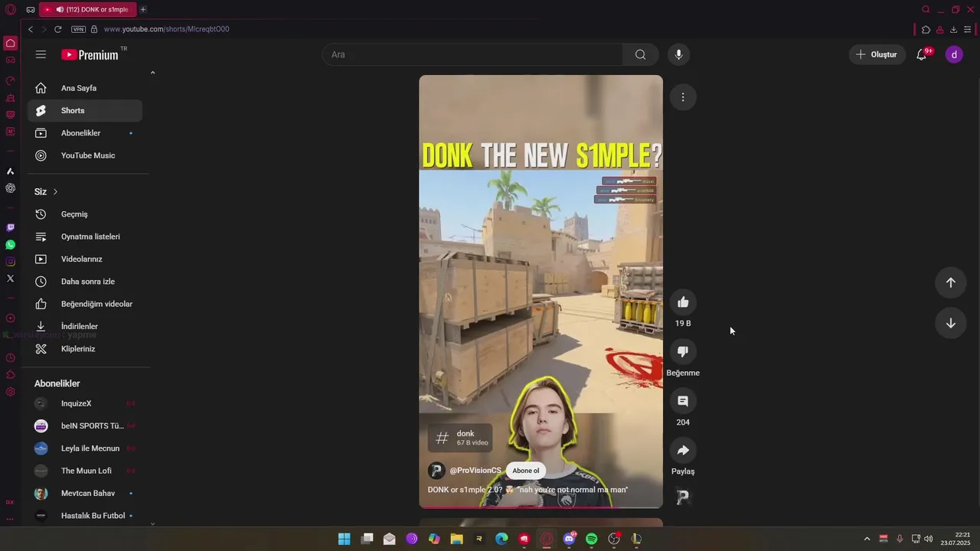Open Discord from the taskbar

[x=569, y=539]
